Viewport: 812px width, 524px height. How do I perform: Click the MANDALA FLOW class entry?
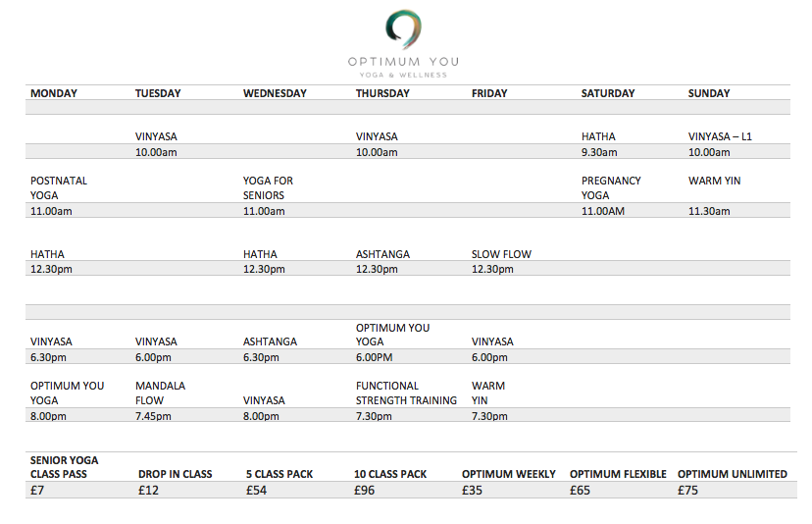(x=160, y=393)
